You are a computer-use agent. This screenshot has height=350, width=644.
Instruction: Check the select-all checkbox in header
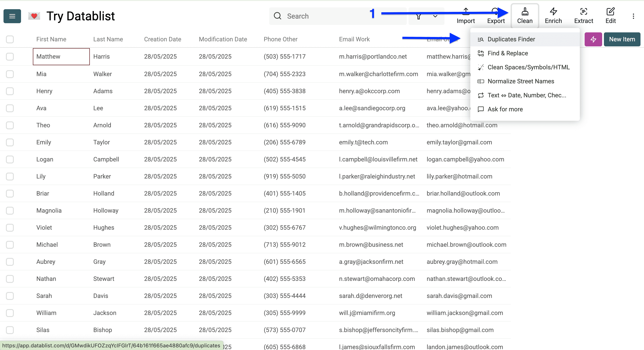[x=10, y=39]
